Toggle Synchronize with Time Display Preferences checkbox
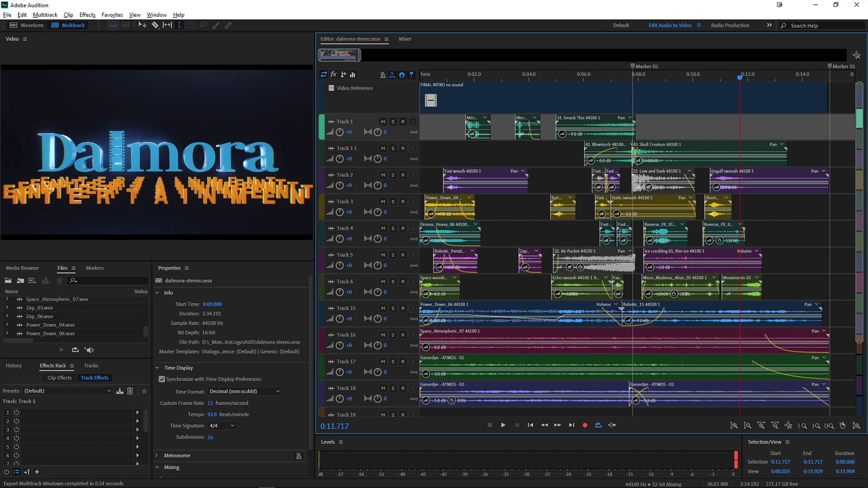868x488 pixels. [x=162, y=379]
